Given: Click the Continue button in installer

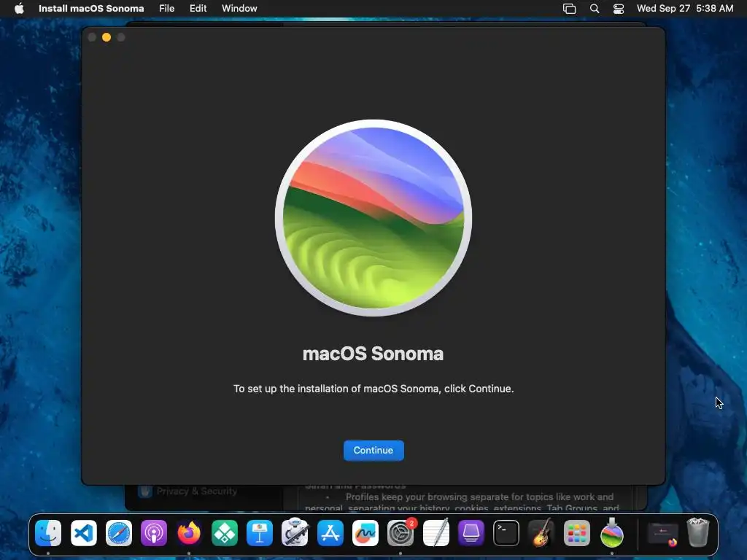Looking at the screenshot, I should click(373, 451).
